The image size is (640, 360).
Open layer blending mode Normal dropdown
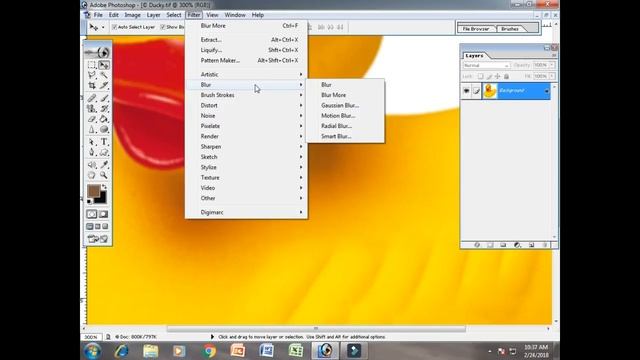coord(486,65)
